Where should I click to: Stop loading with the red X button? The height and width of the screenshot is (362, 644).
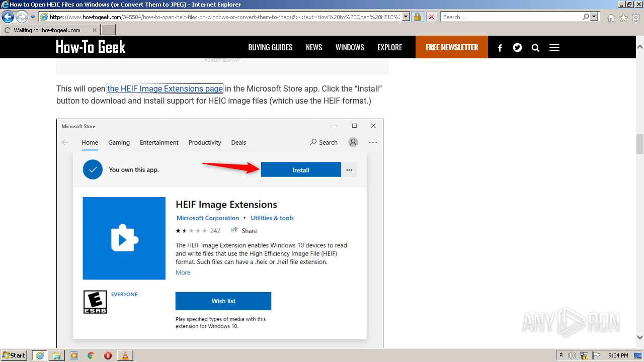click(x=431, y=17)
